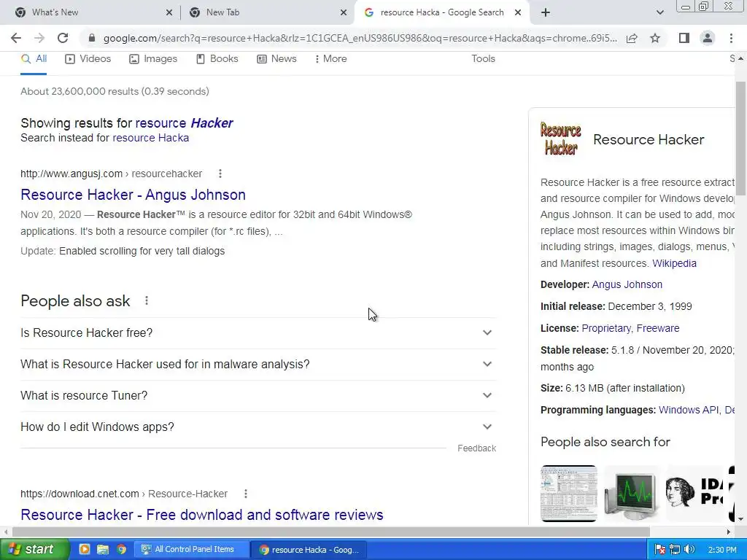
Task: Click the Resource Hacker logo in knowledge panel
Action: (561, 139)
